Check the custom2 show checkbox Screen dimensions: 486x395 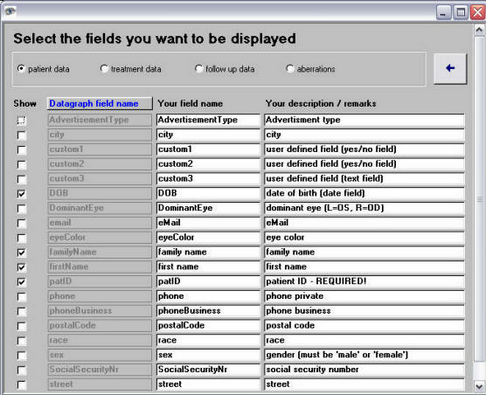click(x=21, y=164)
